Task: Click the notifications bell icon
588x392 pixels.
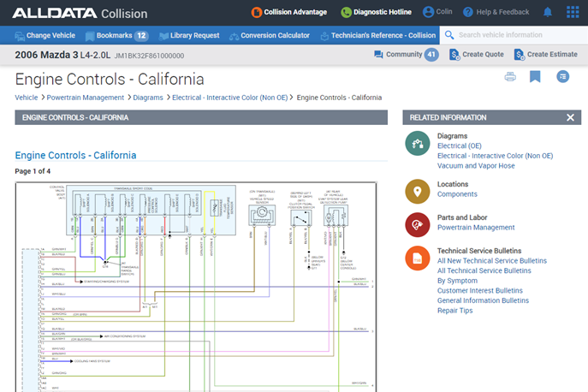Action: [548, 13]
